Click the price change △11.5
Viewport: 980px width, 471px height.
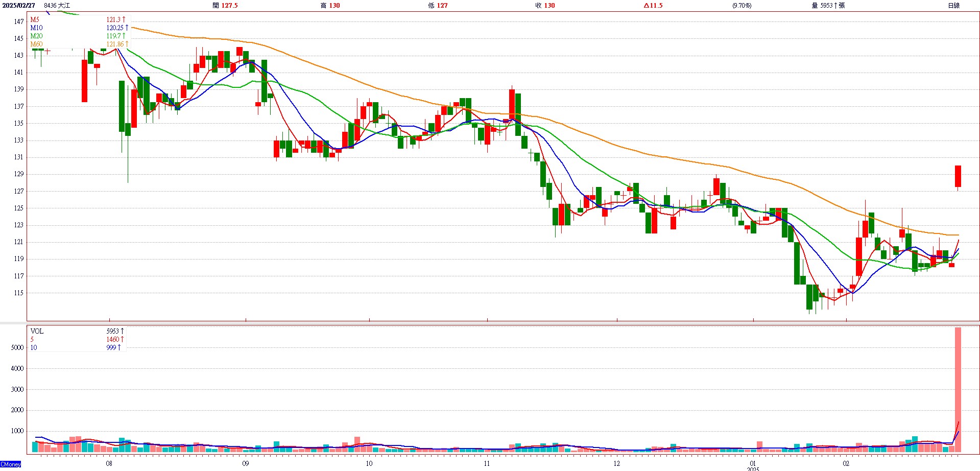(653, 6)
